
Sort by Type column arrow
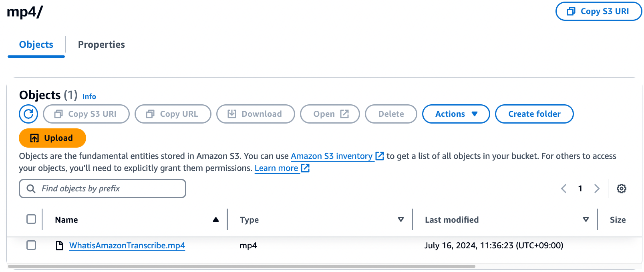[x=400, y=219]
